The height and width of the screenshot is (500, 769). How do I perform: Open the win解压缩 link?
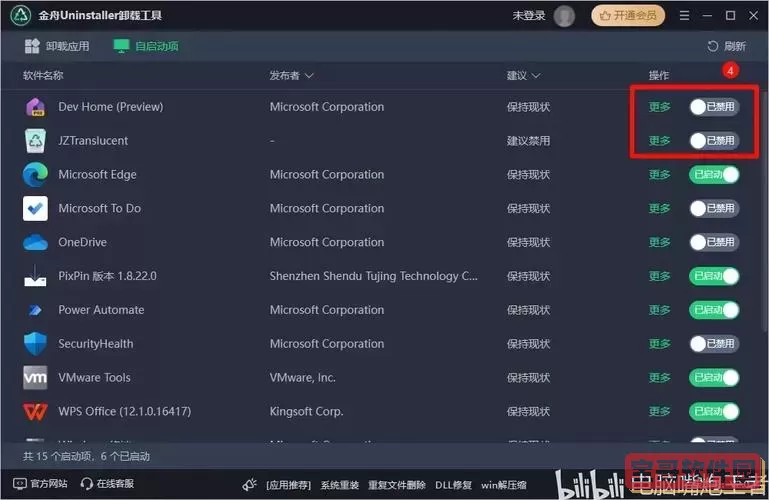504,485
